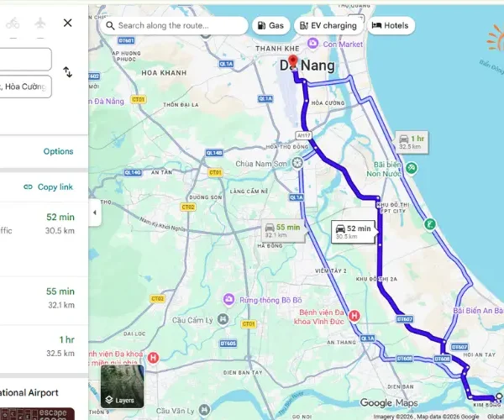Click the 52 min route label on map
The width and height of the screenshot is (504, 420).
coord(354,232)
